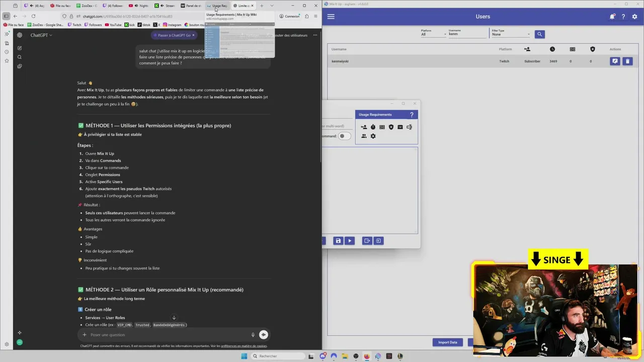
Task: Open the ChatGPT model selector dropdown
Action: tap(41, 35)
